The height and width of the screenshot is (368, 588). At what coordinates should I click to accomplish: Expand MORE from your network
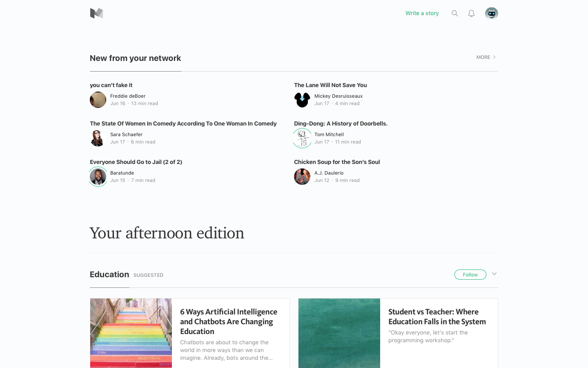[486, 57]
